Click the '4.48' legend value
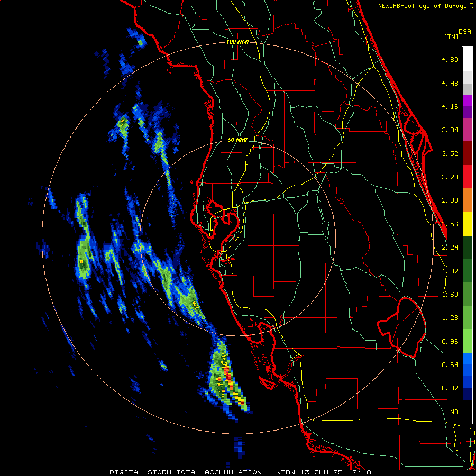 pos(450,83)
